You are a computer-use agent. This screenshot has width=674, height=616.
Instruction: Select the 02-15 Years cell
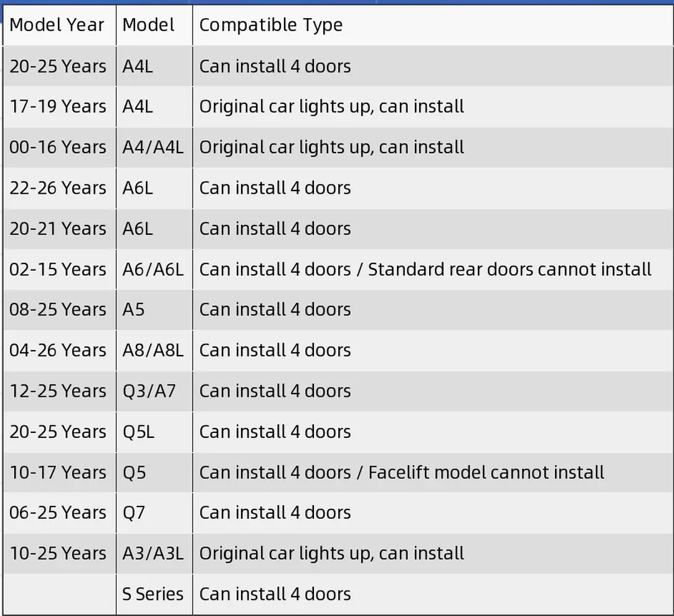tap(58, 270)
